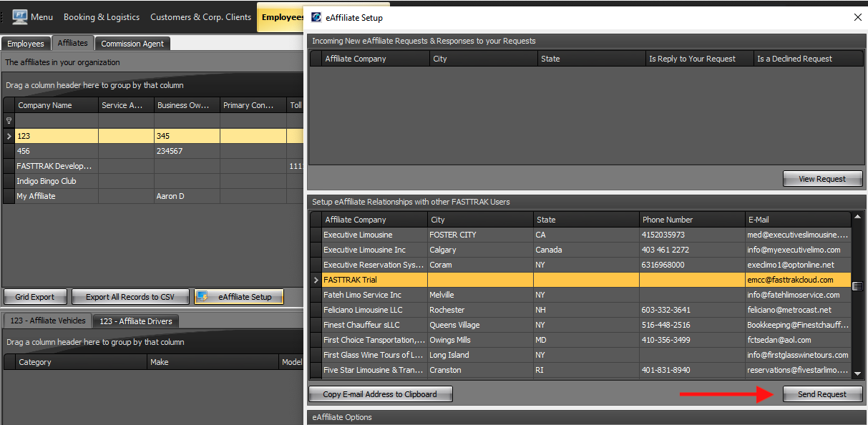Viewport: 868px width, 425px height.
Task: Select Executive Limousine Inc row
Action: pos(580,250)
